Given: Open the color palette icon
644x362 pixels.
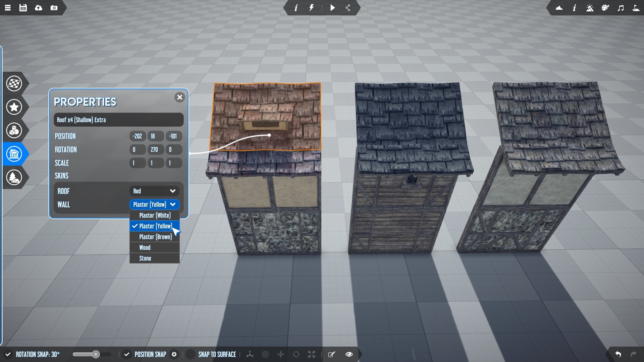Looking at the screenshot, I should pos(605,8).
